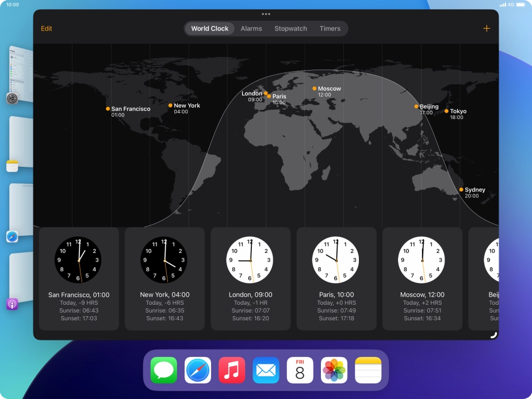Launch Photos from the Dock
The height and width of the screenshot is (399, 532).
333,369
